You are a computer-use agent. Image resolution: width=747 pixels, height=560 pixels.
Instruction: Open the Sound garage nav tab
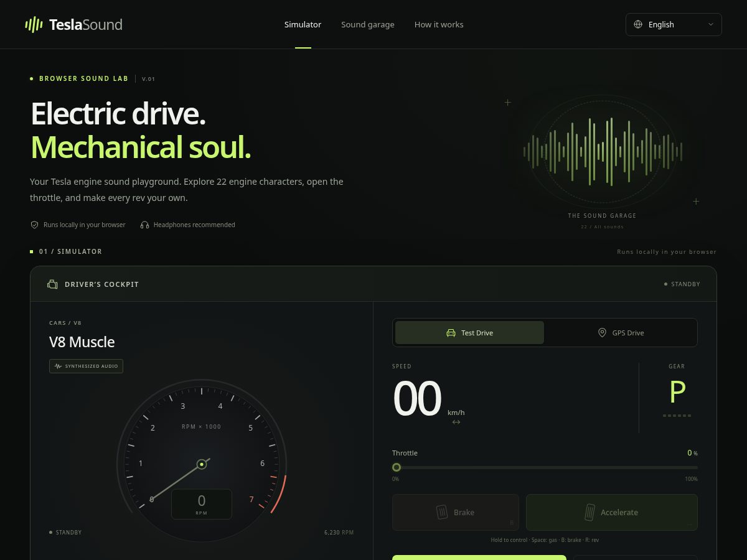pos(368,24)
